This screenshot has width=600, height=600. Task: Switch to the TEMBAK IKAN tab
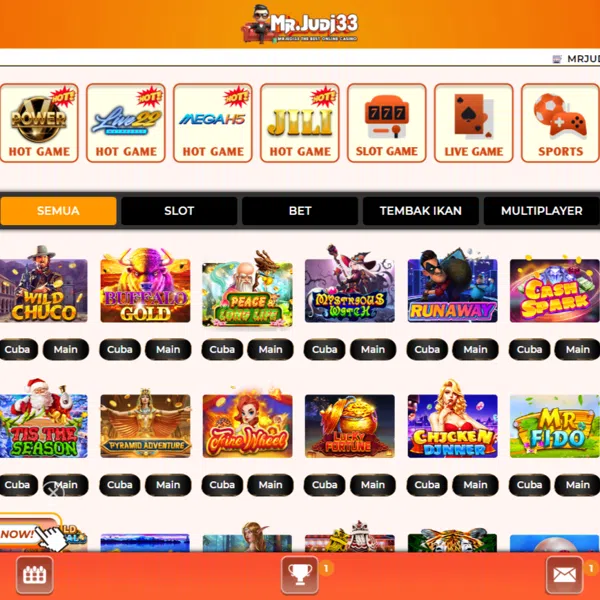421,211
